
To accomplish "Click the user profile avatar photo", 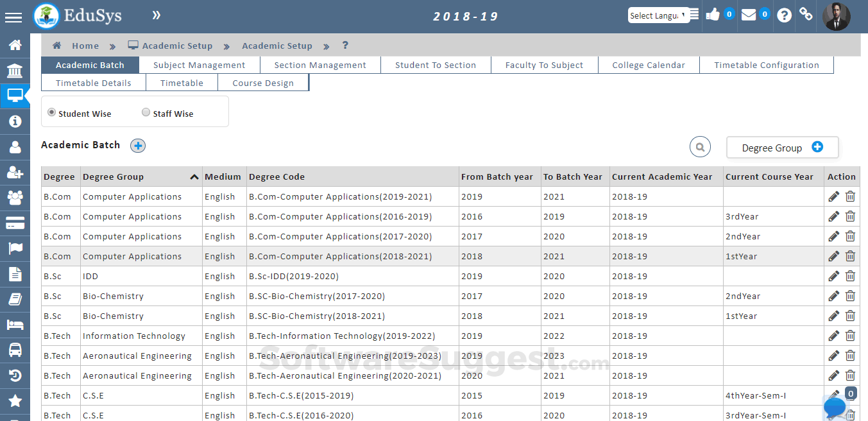I will click(836, 16).
